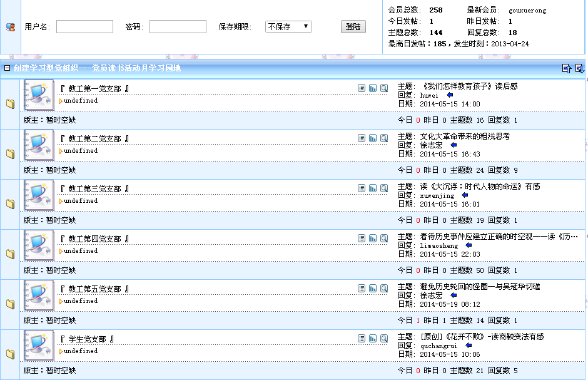This screenshot has width=588, height=380.
Task: Collapse the 创建学习型党组织 category section
Action: pyautogui.click(x=7, y=68)
